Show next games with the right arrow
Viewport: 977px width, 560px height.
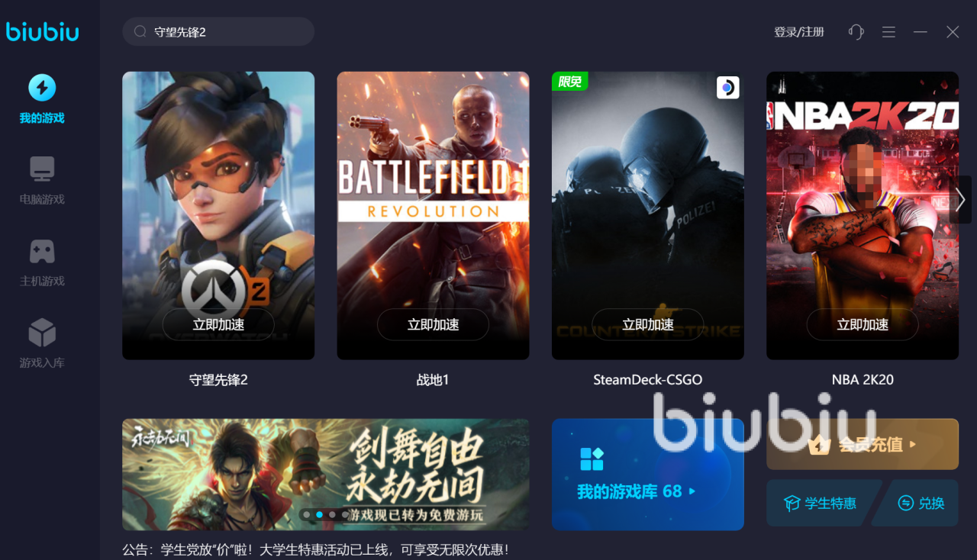click(x=960, y=200)
